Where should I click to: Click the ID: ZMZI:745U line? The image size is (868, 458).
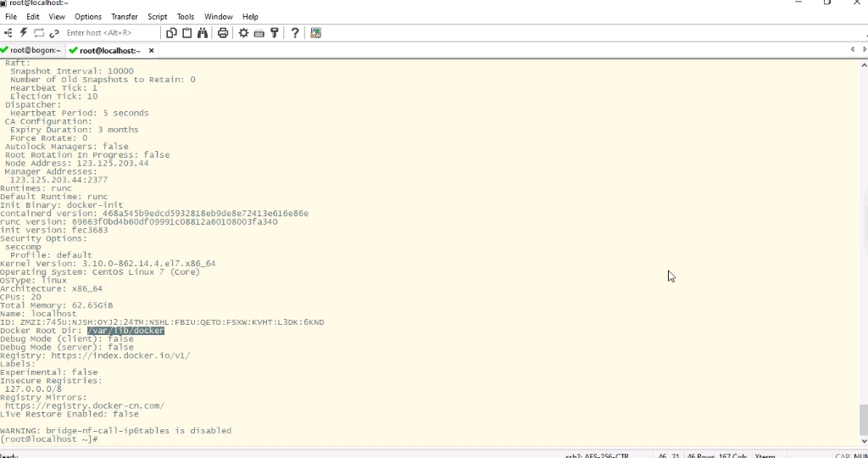(x=162, y=322)
